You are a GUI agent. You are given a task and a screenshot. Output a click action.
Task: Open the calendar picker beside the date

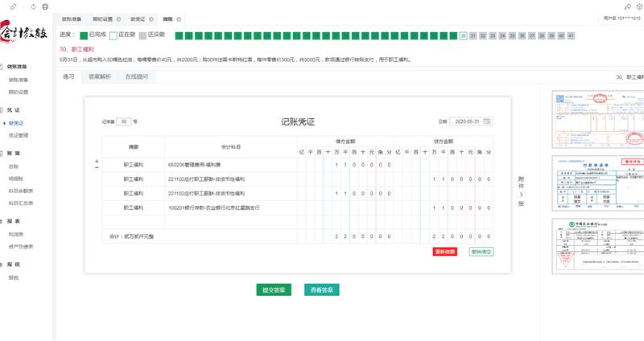pos(486,121)
